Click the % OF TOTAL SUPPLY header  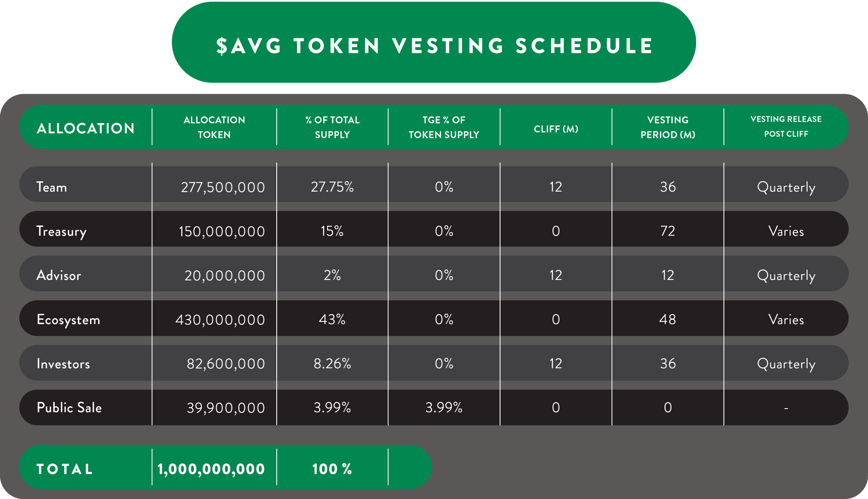pyautogui.click(x=332, y=127)
